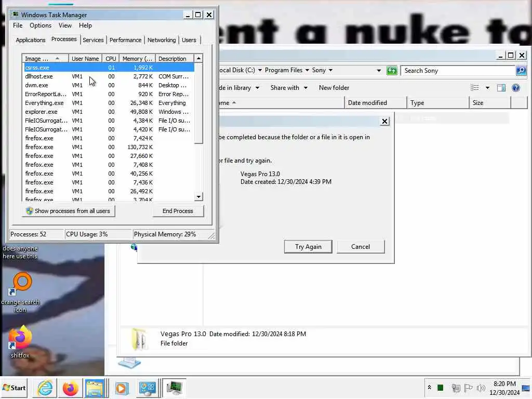Click the process list scrollbar thumb

[x=199, y=103]
